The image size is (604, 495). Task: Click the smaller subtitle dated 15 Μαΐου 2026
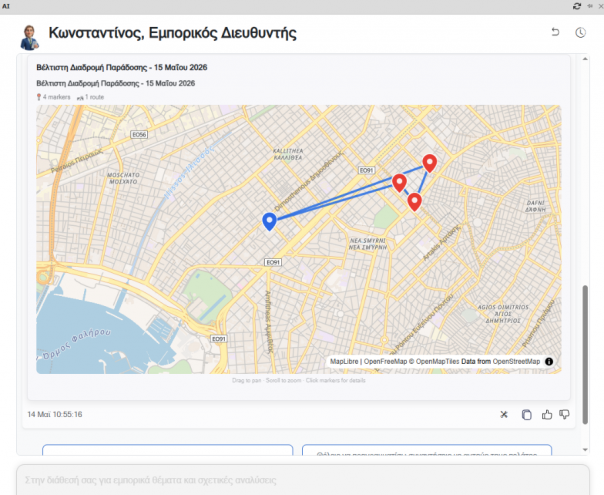point(116,83)
